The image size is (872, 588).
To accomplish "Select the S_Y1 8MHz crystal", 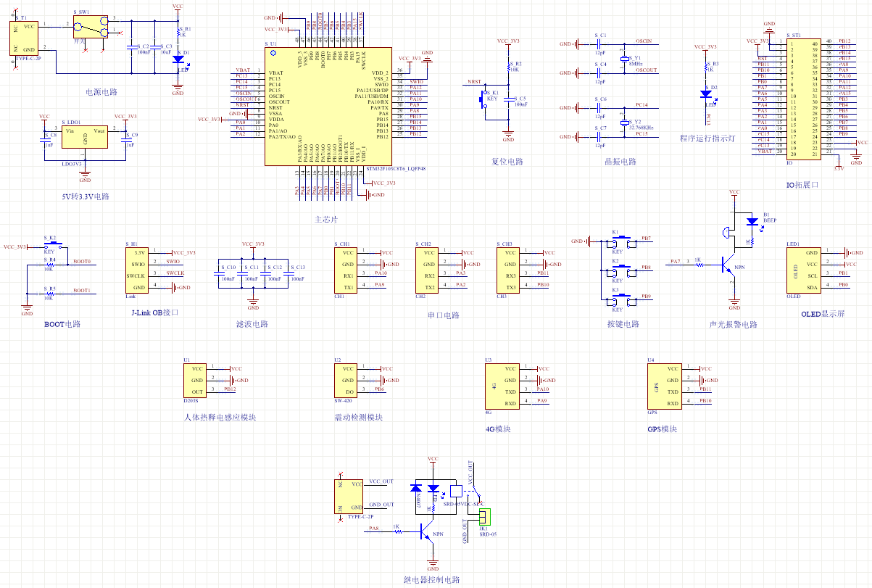I will pos(623,58).
